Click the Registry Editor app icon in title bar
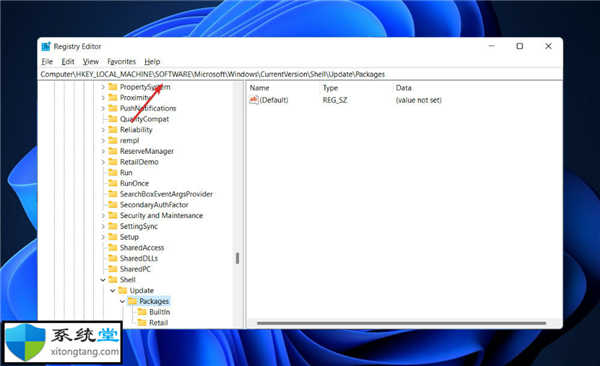 pos(46,46)
